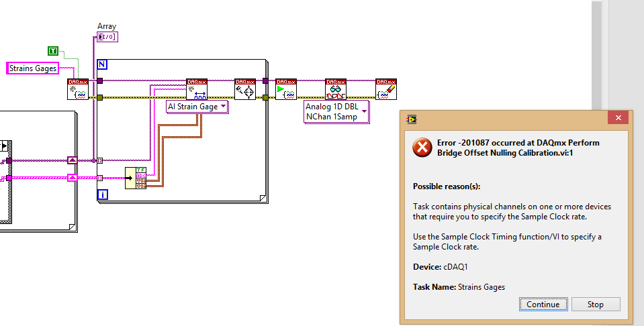
Task: Click the red error icon in dialog
Action: tap(422, 148)
